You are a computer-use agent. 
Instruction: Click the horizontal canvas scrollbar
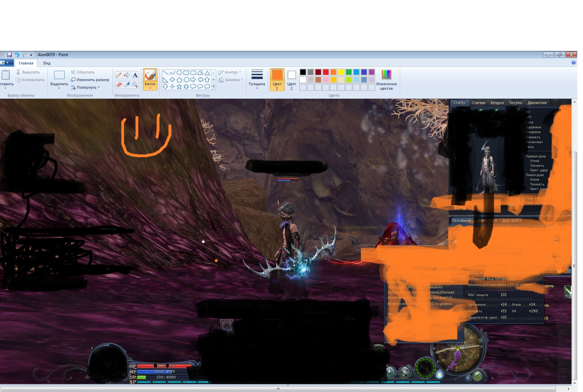tap(278, 389)
